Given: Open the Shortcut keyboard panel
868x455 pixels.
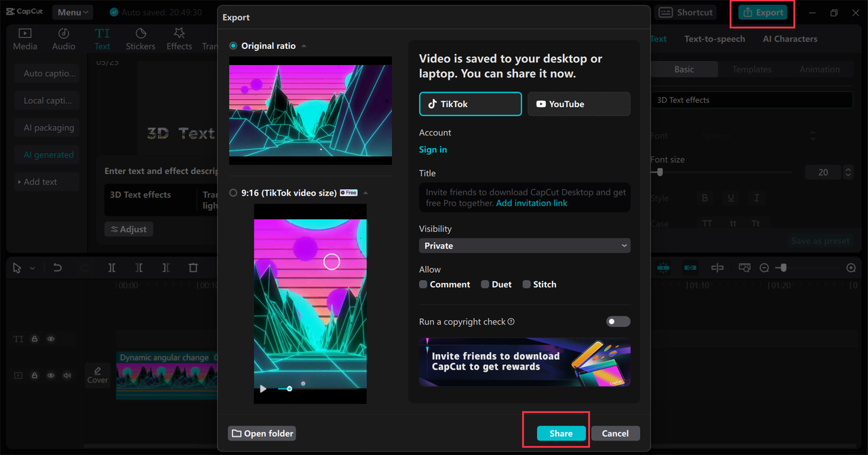Looking at the screenshot, I should click(686, 12).
